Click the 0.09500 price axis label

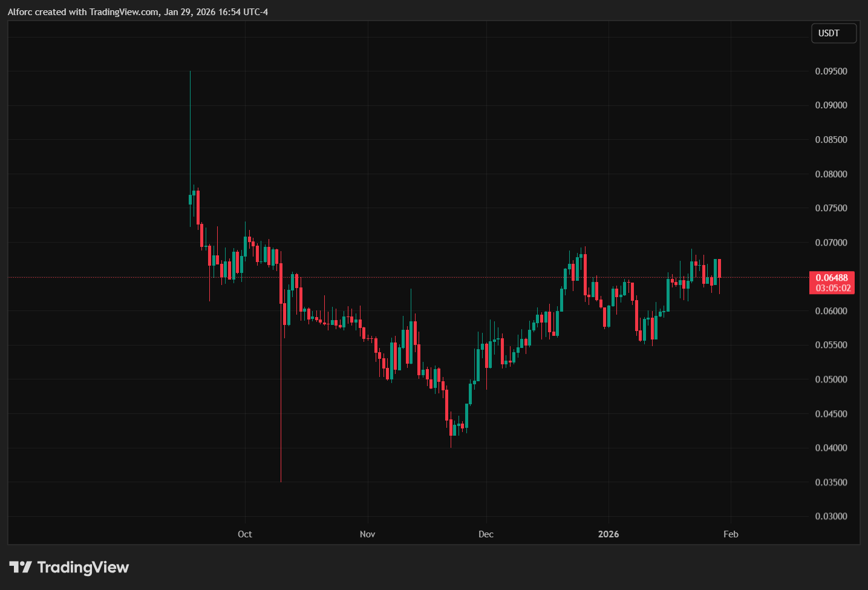click(x=831, y=71)
